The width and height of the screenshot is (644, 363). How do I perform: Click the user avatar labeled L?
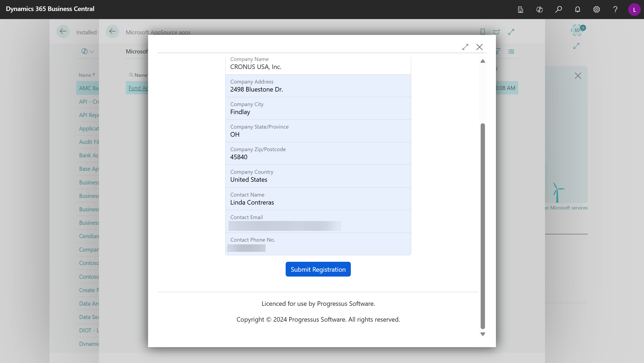(x=634, y=9)
